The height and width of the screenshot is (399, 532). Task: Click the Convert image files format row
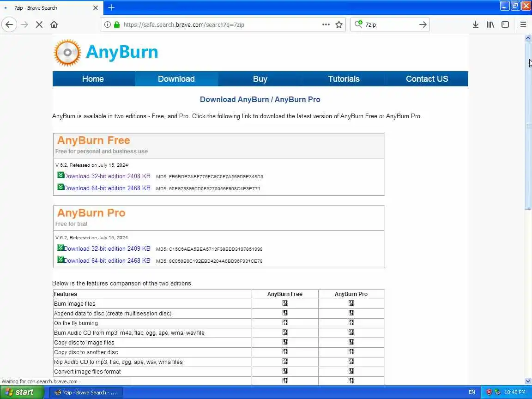88,371
